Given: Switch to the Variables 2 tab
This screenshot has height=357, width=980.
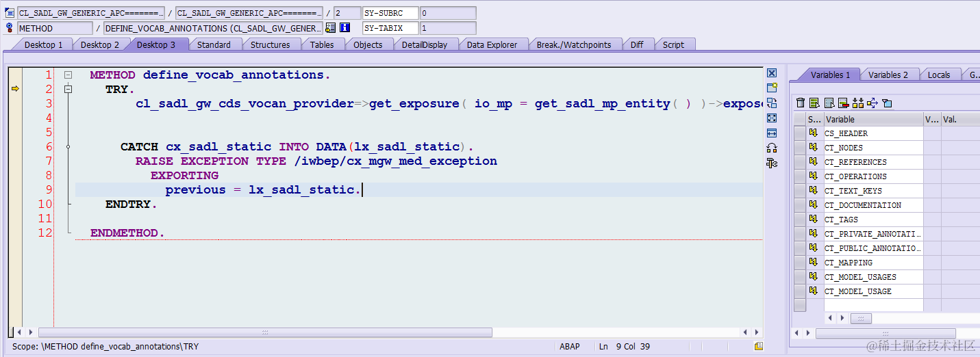Looking at the screenshot, I should pos(888,75).
